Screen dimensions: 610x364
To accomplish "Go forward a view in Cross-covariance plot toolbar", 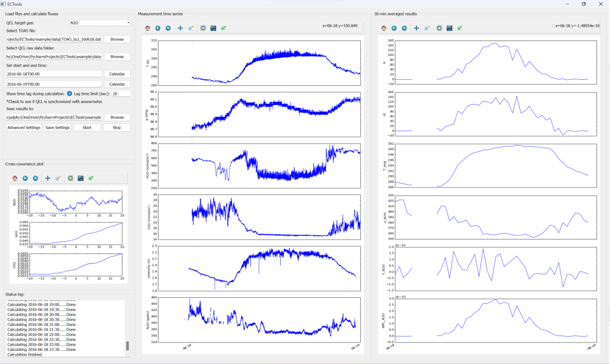I will [x=35, y=178].
